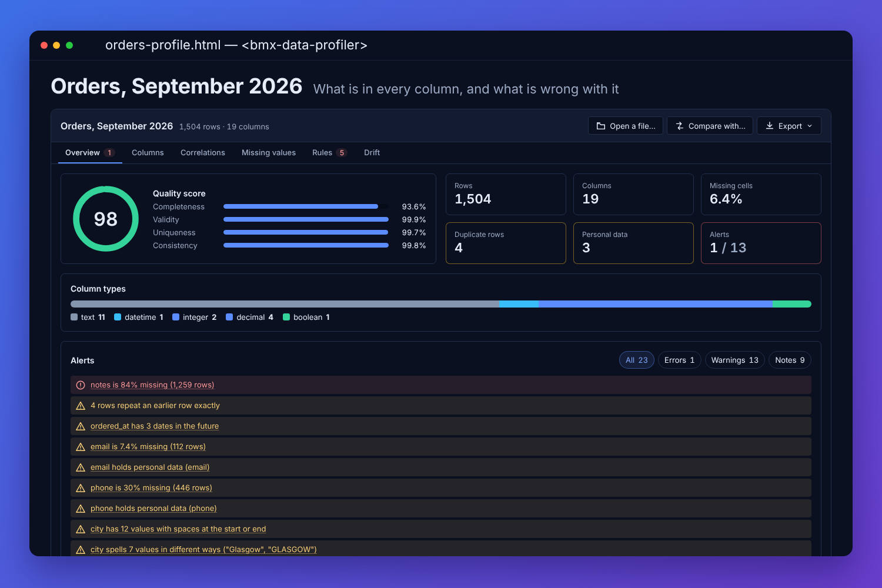Screen dimensions: 882x588
Task: Click the Personal data card
Action: (x=633, y=243)
